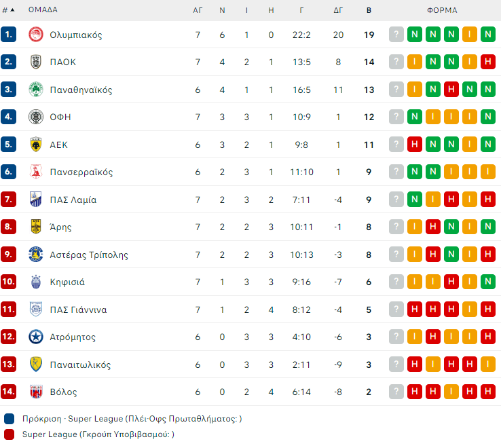This screenshot has width=501, height=448.
Task: Sort standings by the Β points header
Action: coord(369,10)
